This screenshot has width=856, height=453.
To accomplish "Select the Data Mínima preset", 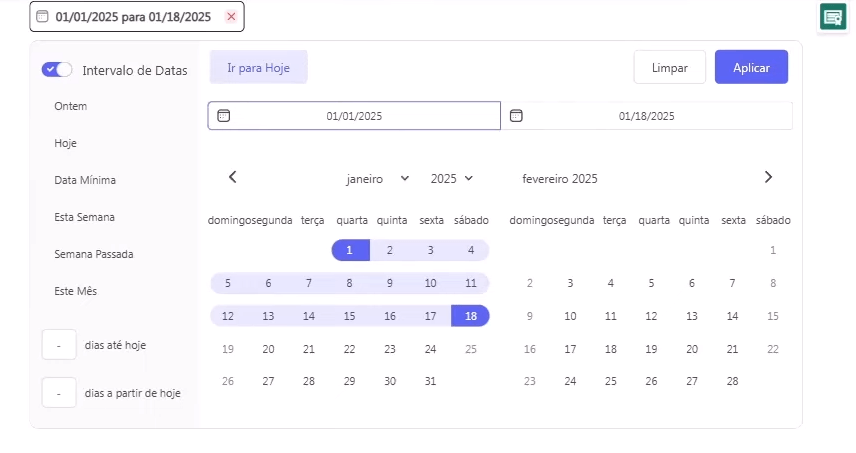I will pyautogui.click(x=85, y=180).
